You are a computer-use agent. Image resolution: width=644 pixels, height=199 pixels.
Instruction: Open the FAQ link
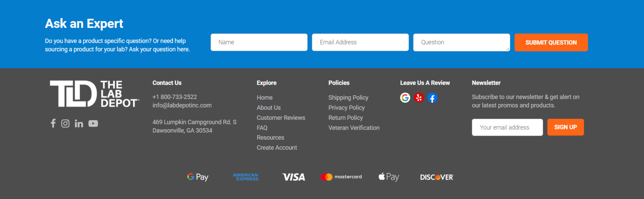pos(262,128)
